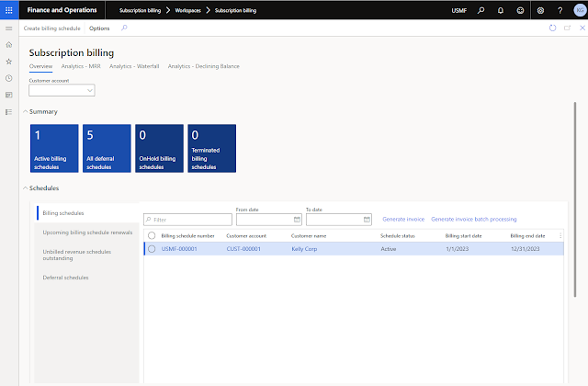This screenshot has height=386, width=588.
Task: Click the vertical page scrollbar
Action: [x=575, y=199]
